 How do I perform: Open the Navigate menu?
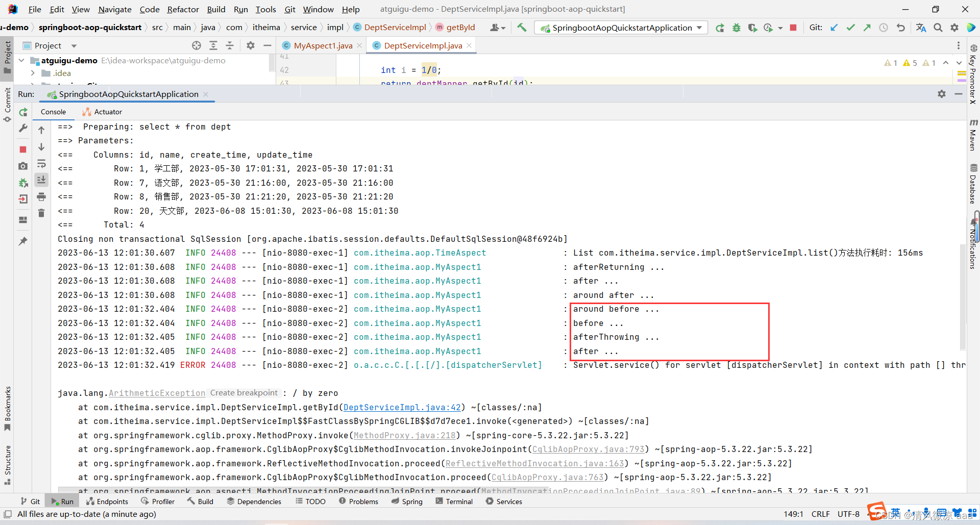(x=115, y=9)
